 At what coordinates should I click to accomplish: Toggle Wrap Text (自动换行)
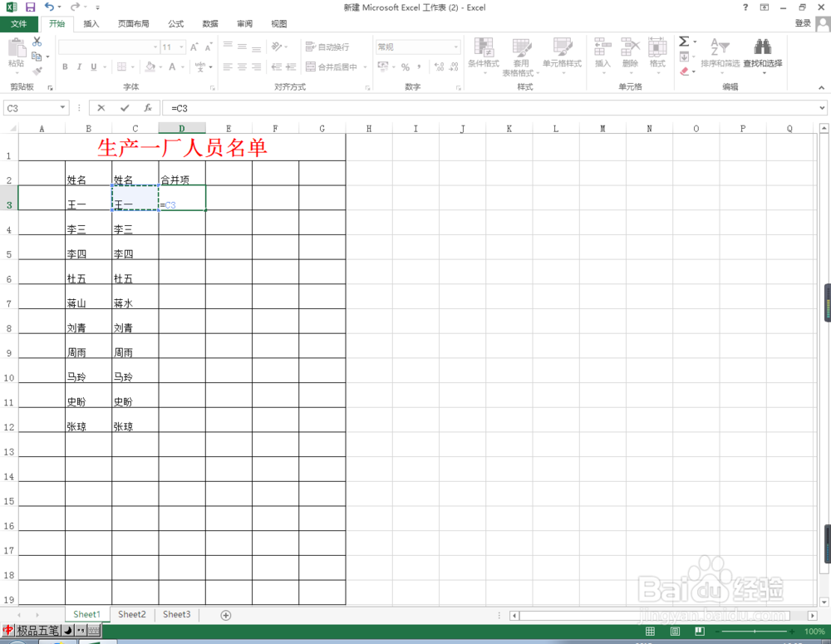[327, 47]
